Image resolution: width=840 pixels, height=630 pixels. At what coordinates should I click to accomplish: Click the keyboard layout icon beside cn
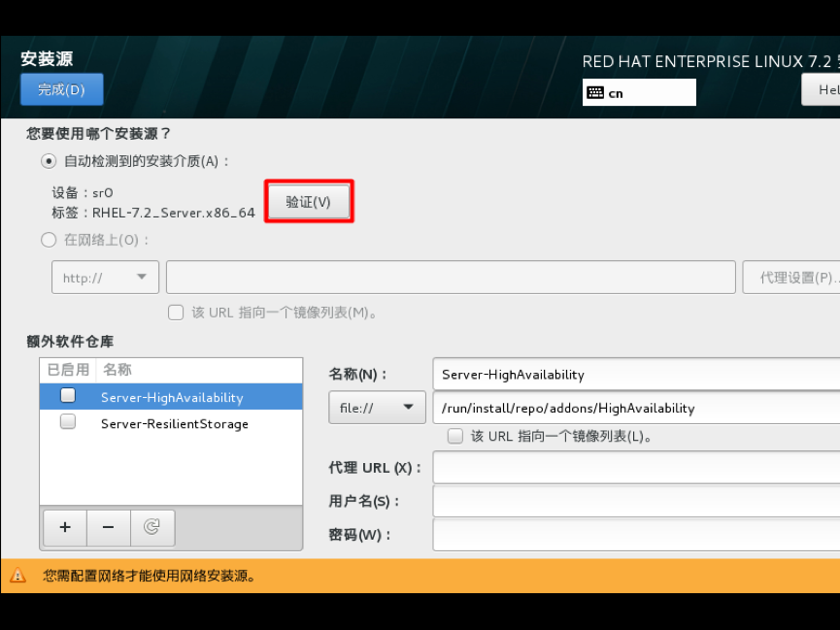coord(595,93)
